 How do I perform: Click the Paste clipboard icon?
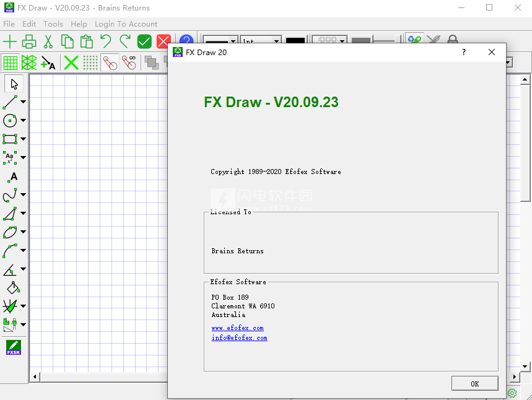[x=87, y=41]
